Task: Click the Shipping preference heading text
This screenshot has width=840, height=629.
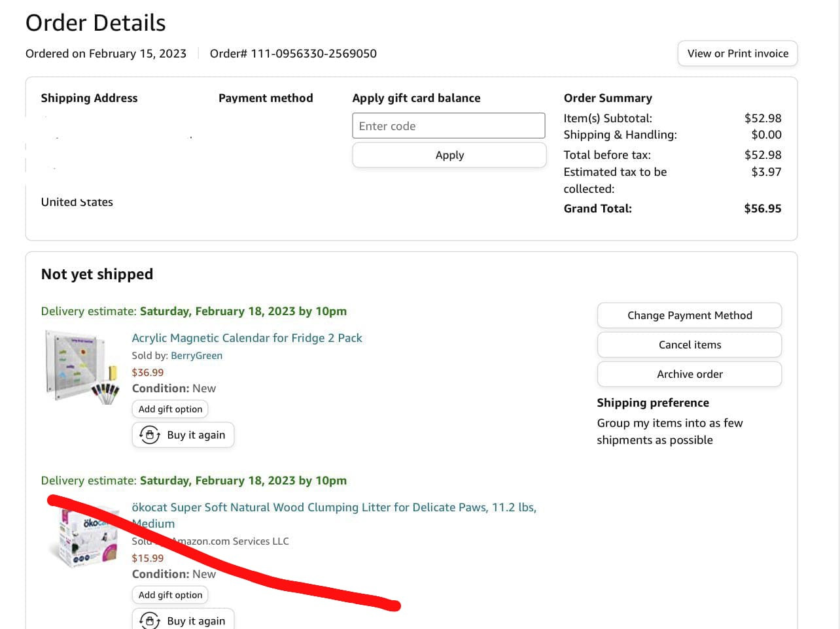Action: [x=653, y=403]
